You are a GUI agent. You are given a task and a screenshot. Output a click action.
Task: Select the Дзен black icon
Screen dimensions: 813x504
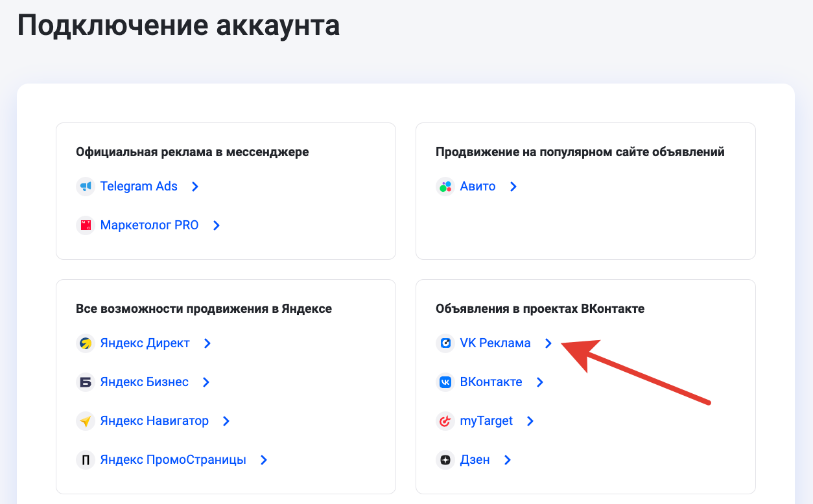(445, 459)
